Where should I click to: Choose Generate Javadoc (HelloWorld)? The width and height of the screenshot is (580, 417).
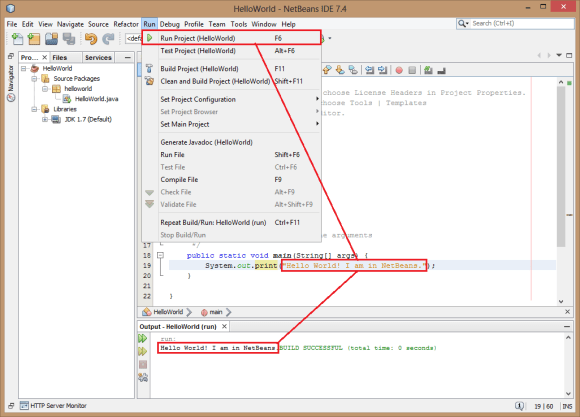[x=232, y=142]
